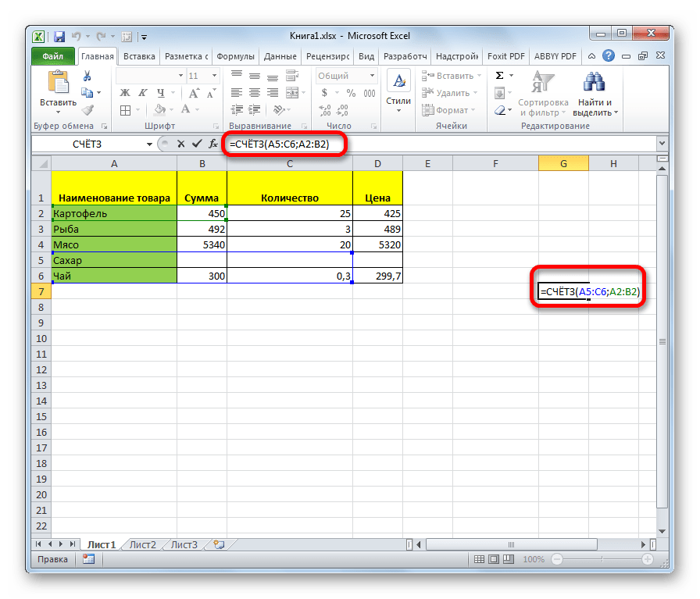Select cell A5 containing Сахар
Image resolution: width=700 pixels, height=599 pixels.
coord(114,260)
